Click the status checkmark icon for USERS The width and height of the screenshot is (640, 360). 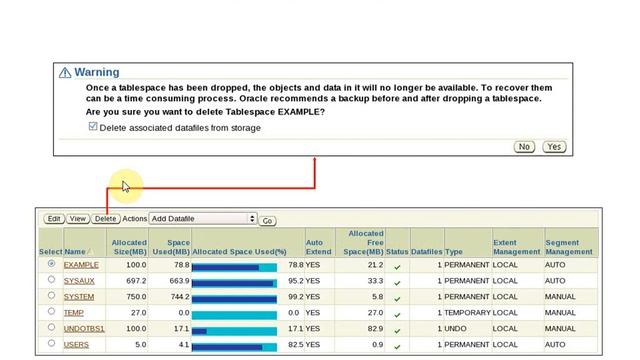397,347
